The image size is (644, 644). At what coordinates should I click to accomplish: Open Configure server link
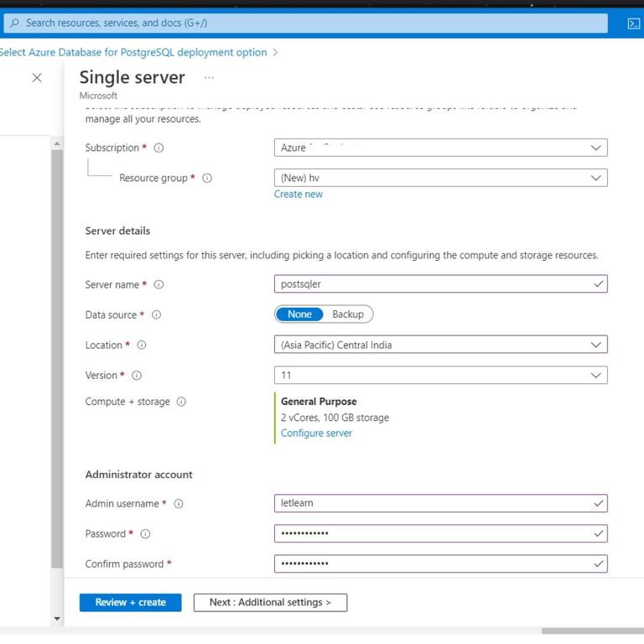316,434
